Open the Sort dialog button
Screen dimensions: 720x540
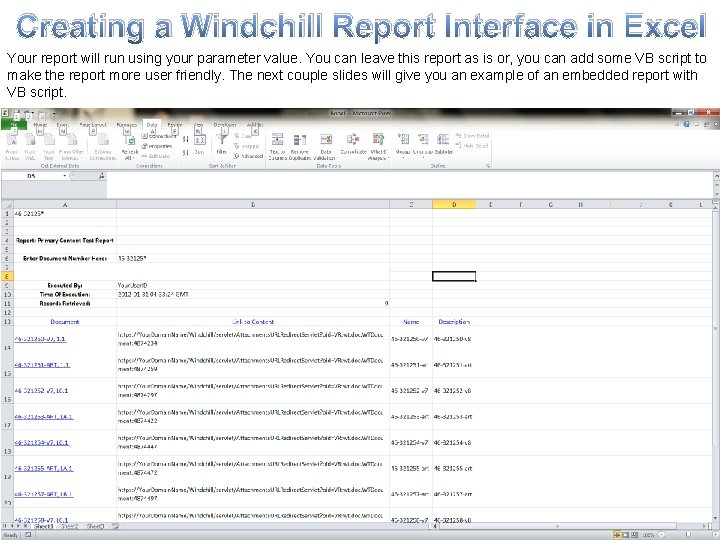(x=200, y=144)
